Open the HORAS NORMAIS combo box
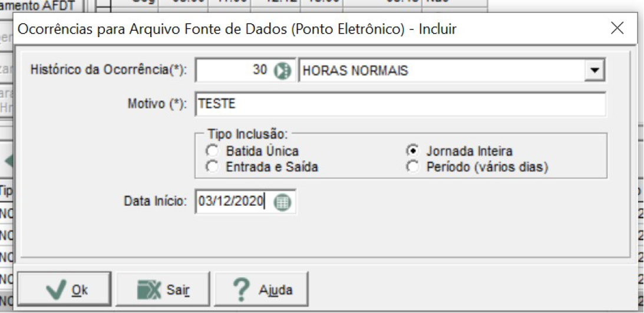 (451, 71)
